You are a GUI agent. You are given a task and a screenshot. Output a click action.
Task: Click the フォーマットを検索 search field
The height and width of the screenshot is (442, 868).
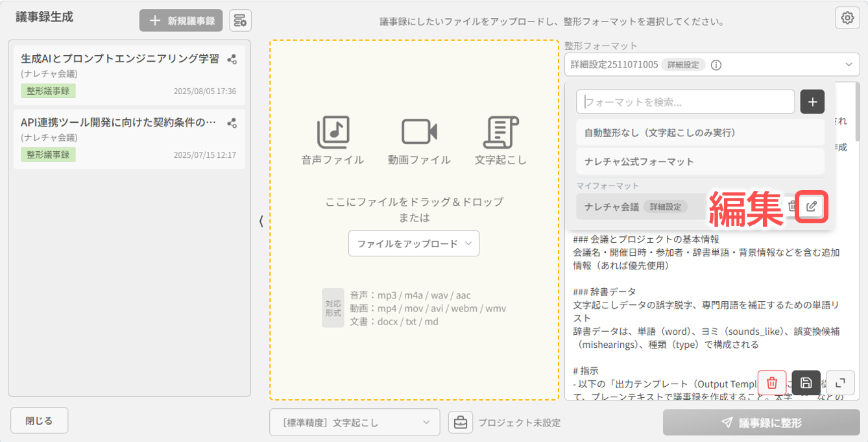tap(686, 102)
